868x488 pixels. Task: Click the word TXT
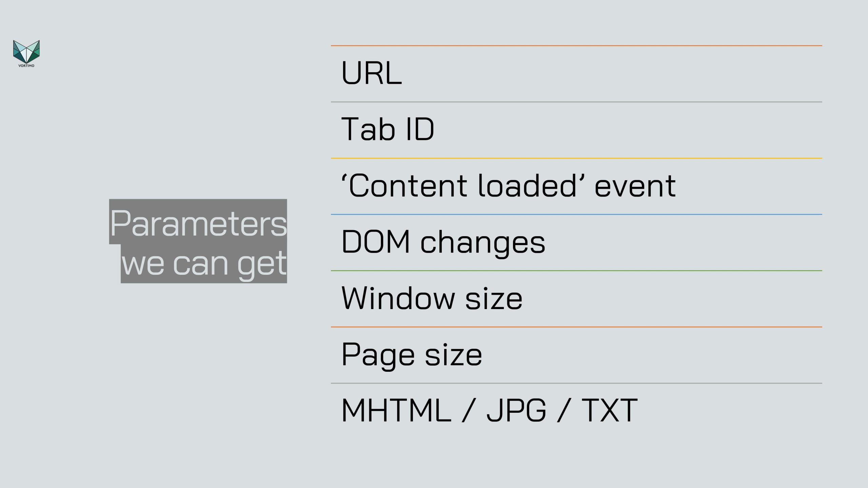point(610,410)
